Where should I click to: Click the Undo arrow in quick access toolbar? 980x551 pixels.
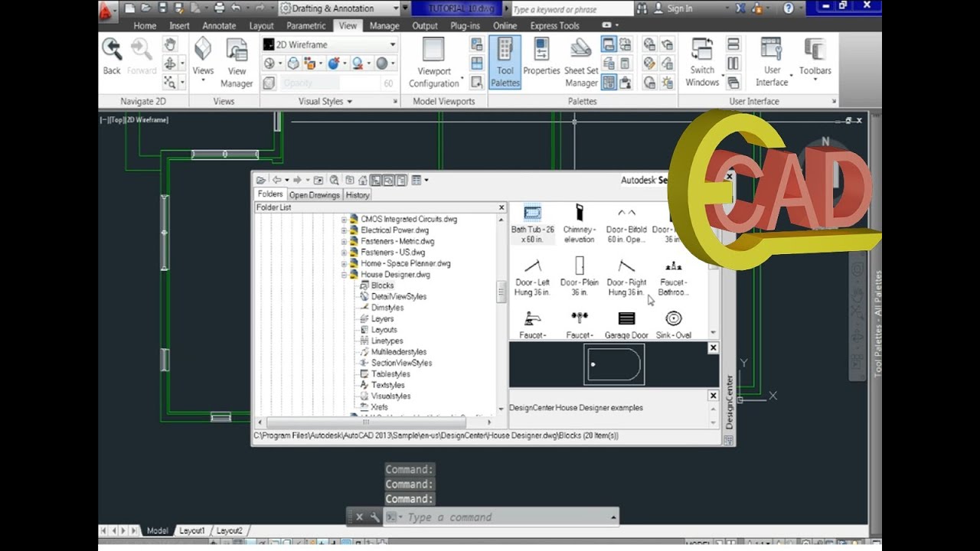point(237,8)
